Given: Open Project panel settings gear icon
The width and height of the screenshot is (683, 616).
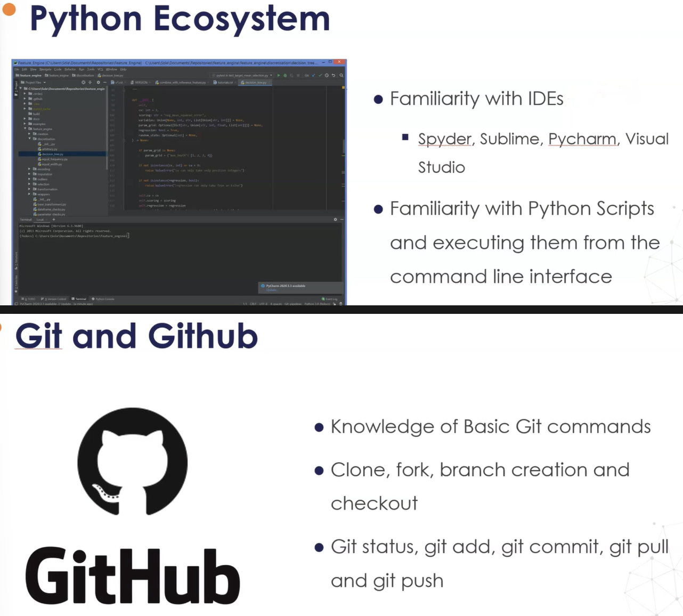Looking at the screenshot, I should [98, 83].
